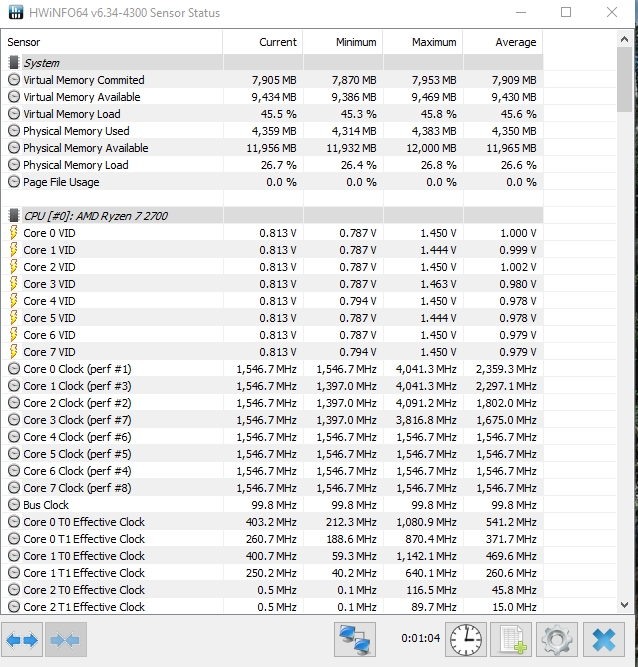Close sensor window with blue X button

click(604, 640)
